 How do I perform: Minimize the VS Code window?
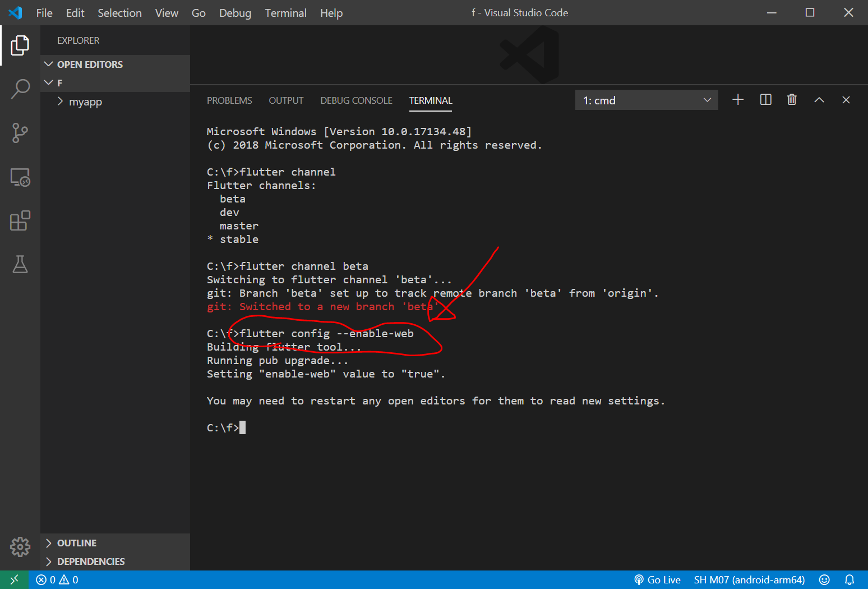[772, 12]
